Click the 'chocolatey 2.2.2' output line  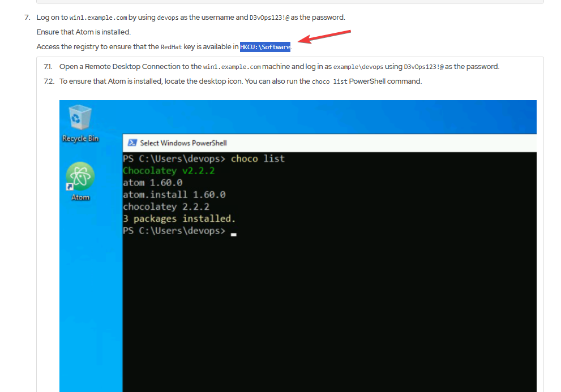(x=166, y=206)
